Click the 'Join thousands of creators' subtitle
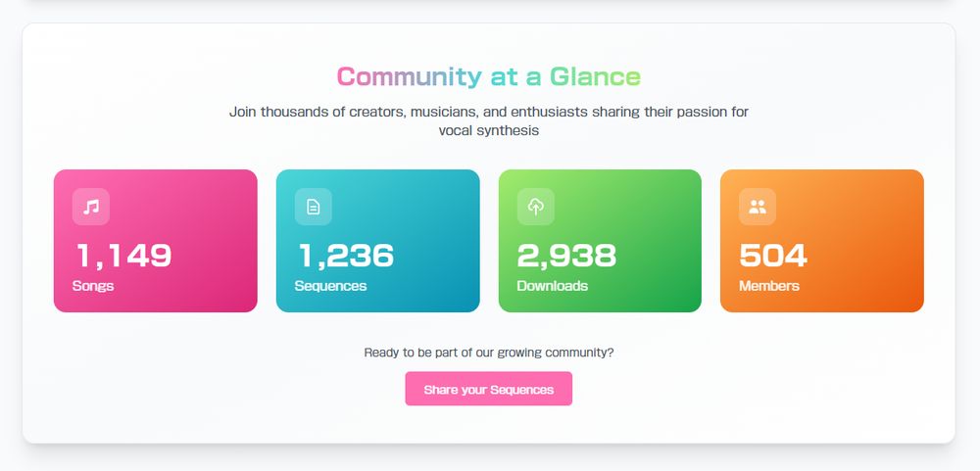Viewport: 980px width, 471px height. [489, 121]
